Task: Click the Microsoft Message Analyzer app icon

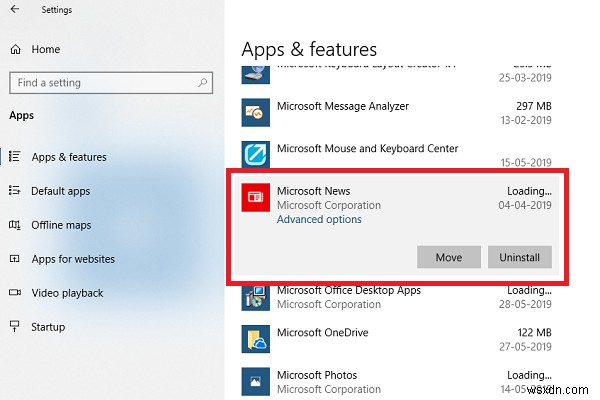Action: click(x=256, y=113)
